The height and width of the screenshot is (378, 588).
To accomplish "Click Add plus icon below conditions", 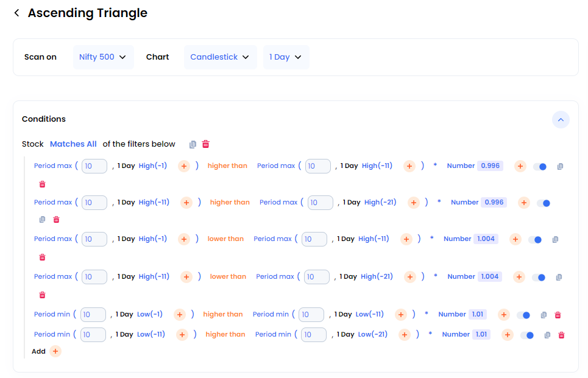I will click(55, 351).
